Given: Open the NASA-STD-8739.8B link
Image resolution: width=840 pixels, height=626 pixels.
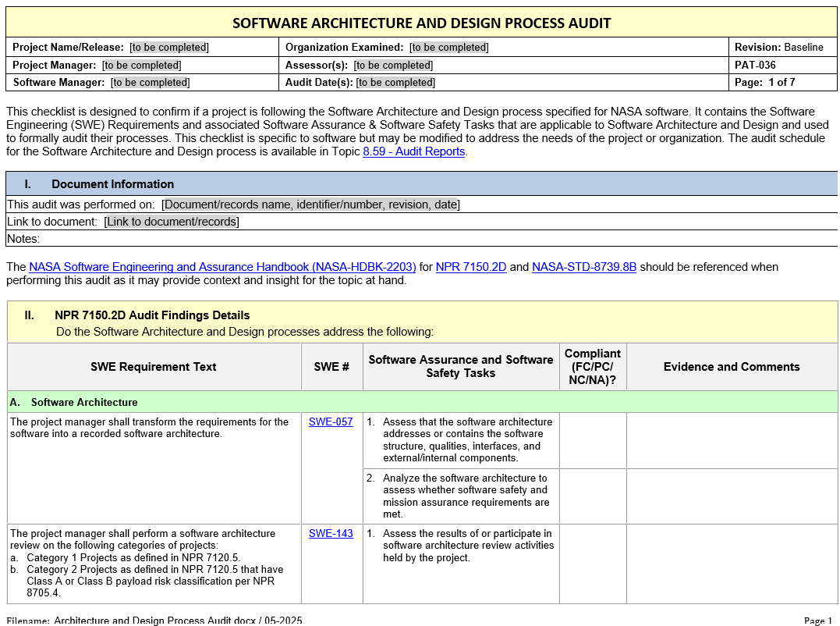Looking at the screenshot, I should click(583, 267).
